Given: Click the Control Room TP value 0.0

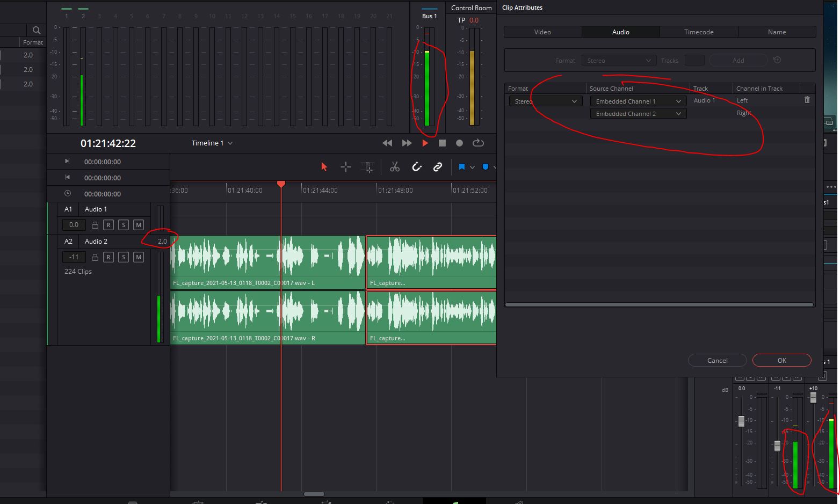Looking at the screenshot, I should 474,20.
